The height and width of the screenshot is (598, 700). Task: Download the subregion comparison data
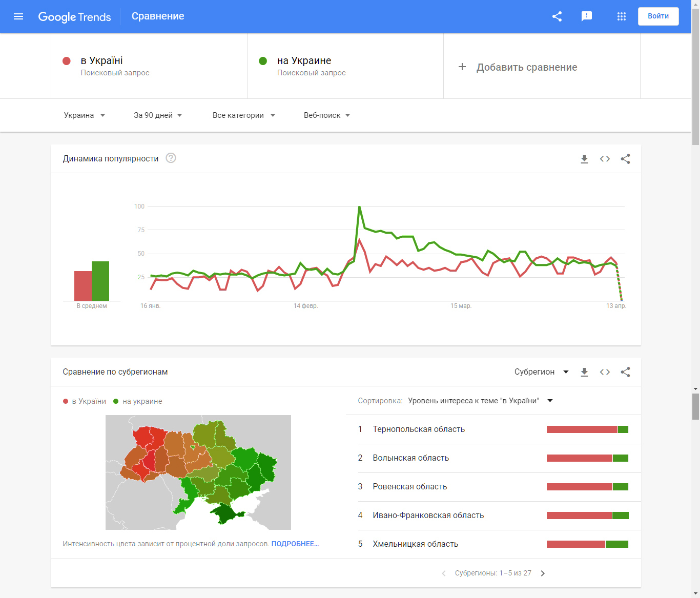(584, 372)
